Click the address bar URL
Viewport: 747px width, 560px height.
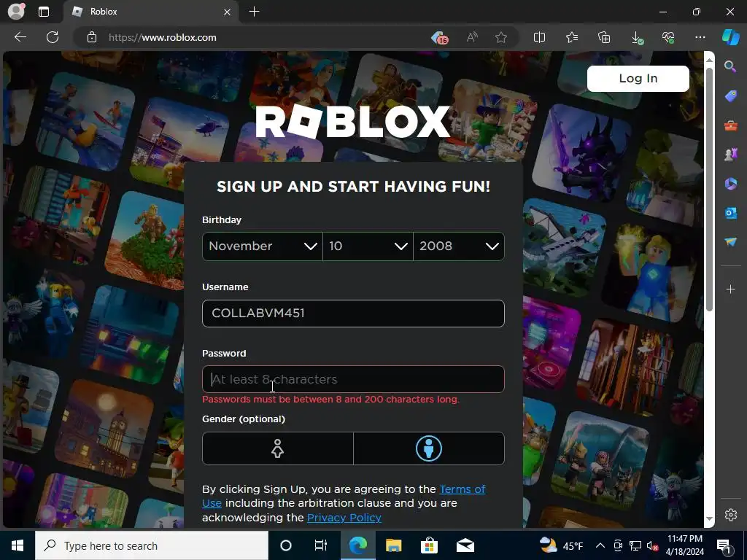163,37
